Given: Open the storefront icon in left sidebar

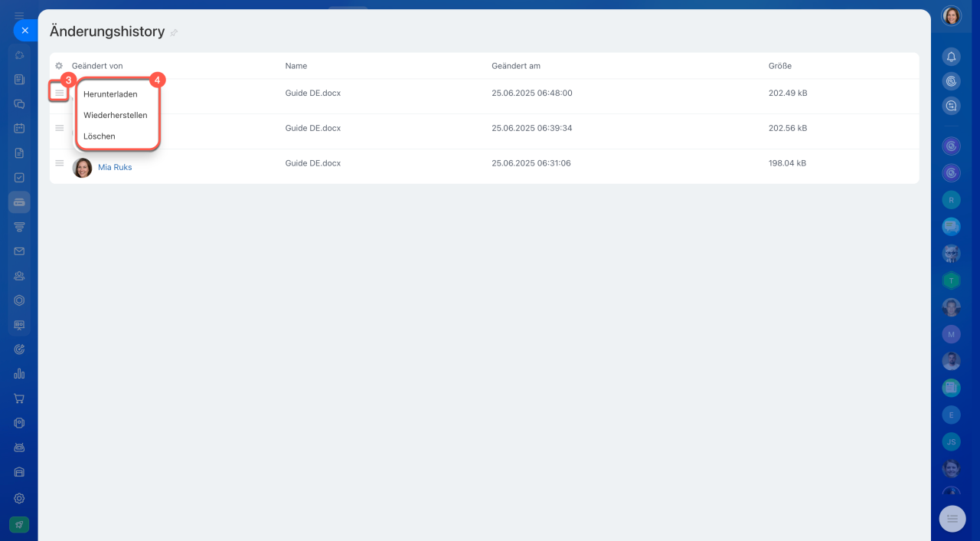Looking at the screenshot, I should [x=19, y=472].
